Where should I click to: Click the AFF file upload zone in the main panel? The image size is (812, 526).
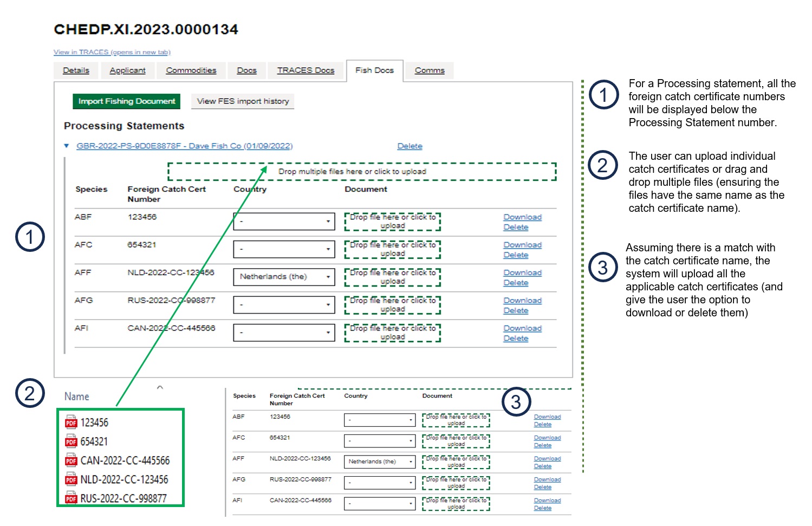[x=393, y=277]
